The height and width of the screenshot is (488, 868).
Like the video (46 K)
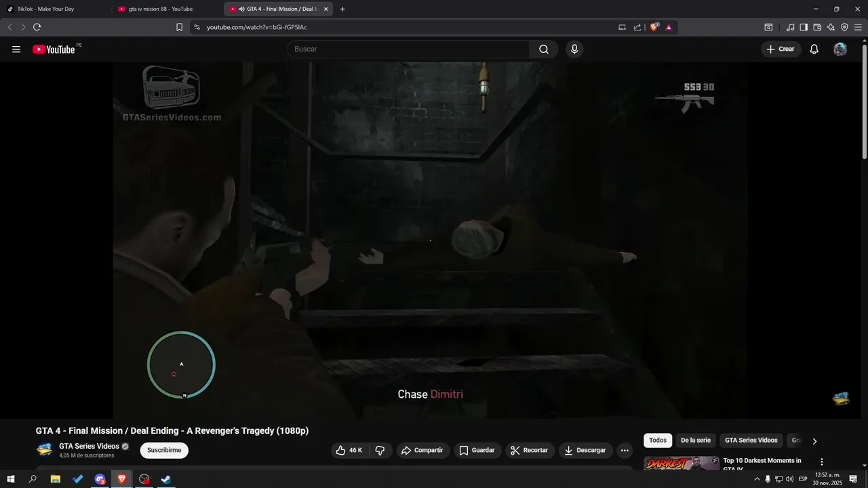[349, 451]
